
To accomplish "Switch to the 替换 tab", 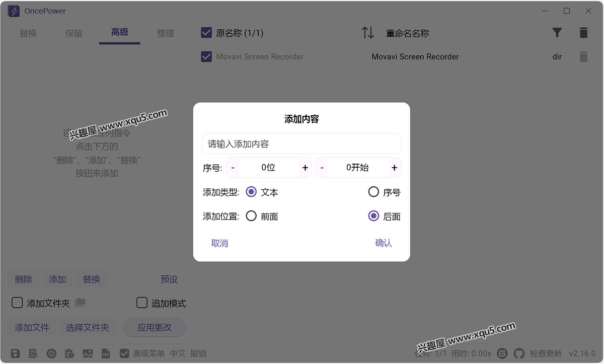I will [x=28, y=33].
